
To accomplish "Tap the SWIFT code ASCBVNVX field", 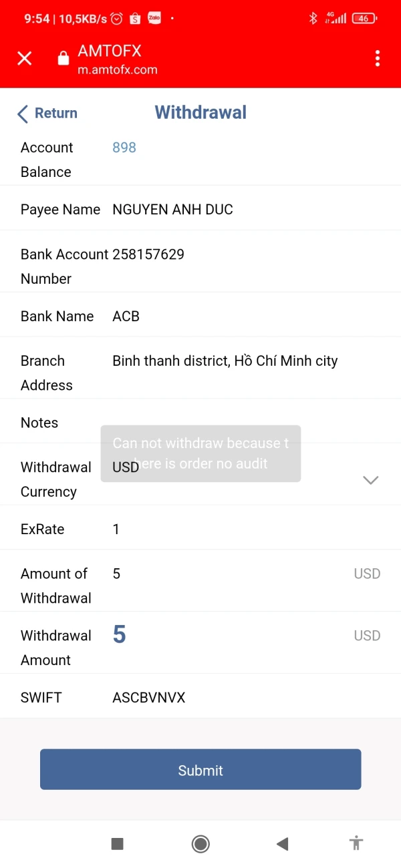I will (148, 698).
